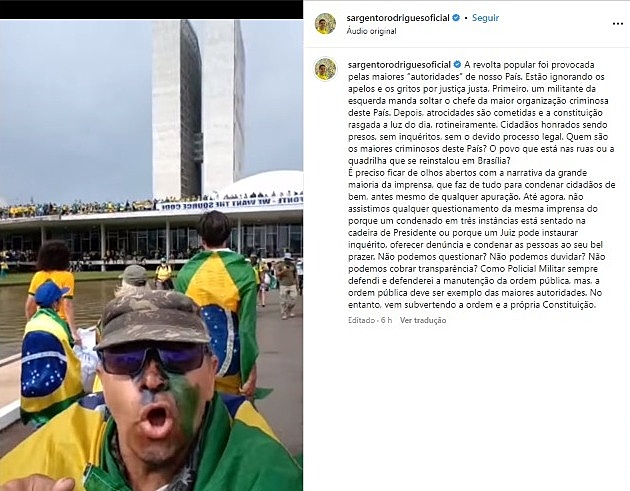The height and width of the screenshot is (491, 630).
Task: Show translation with Ver tradução
Action: click(423, 320)
